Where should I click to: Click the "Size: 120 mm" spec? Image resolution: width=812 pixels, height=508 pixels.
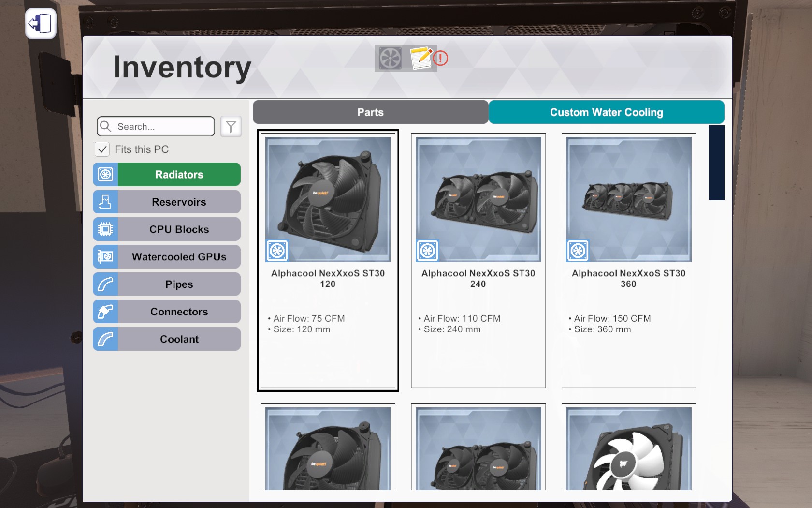point(302,329)
